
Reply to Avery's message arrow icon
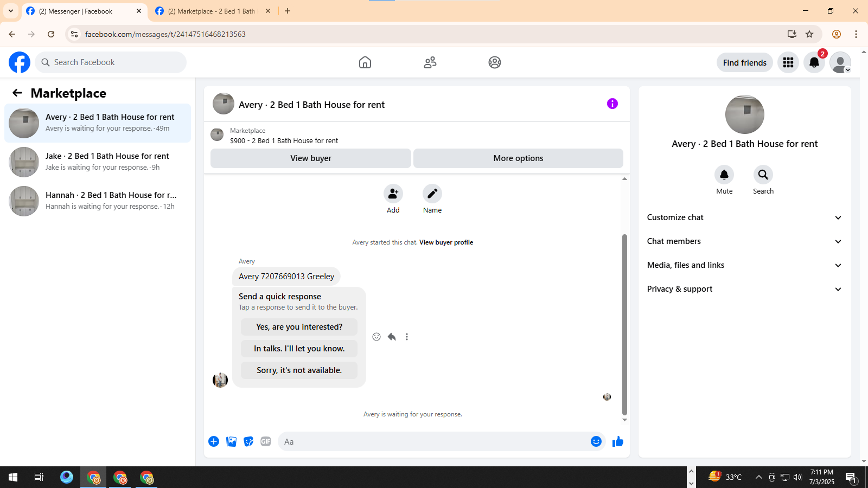tap(392, 337)
